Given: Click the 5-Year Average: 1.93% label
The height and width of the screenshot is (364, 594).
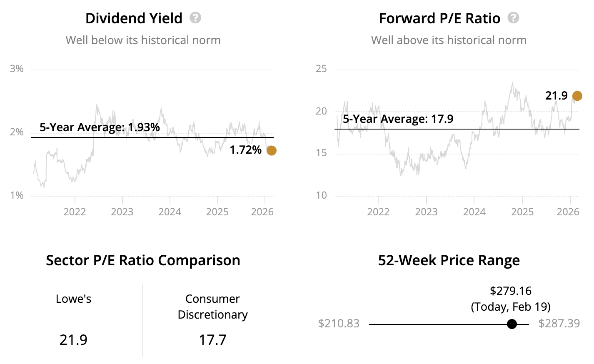Looking at the screenshot, I should pos(100,127).
